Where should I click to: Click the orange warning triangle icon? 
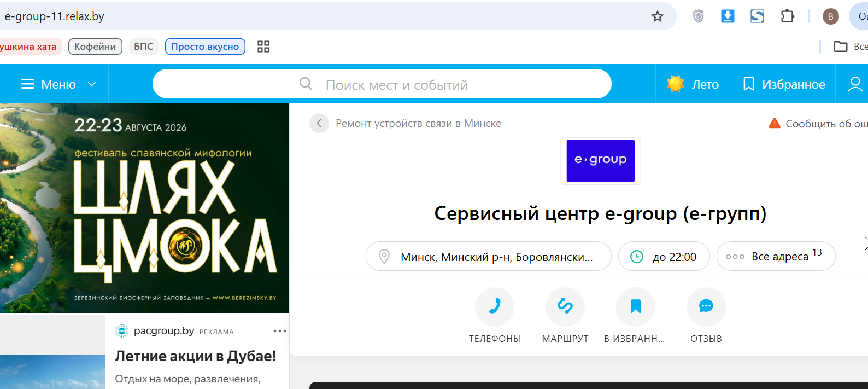[x=775, y=123]
